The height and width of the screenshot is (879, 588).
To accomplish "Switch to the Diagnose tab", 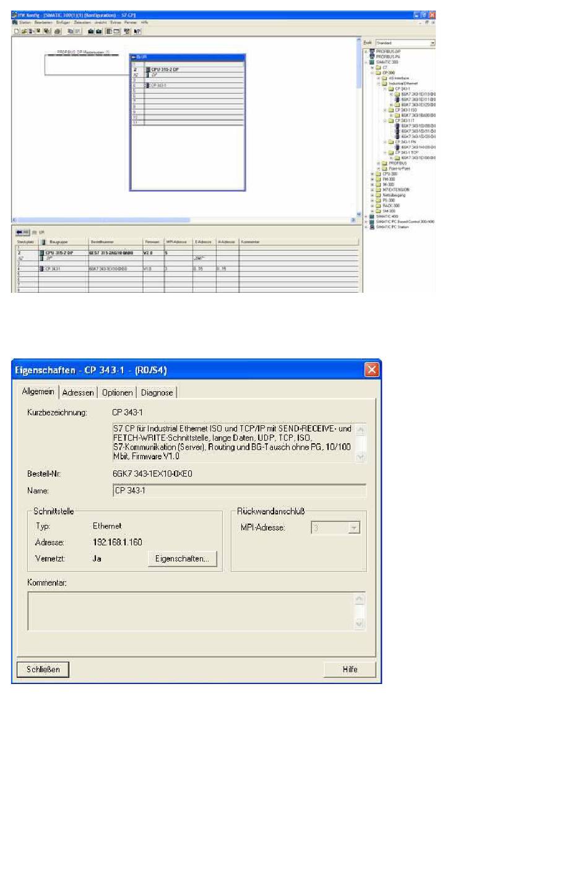I will tap(157, 392).
